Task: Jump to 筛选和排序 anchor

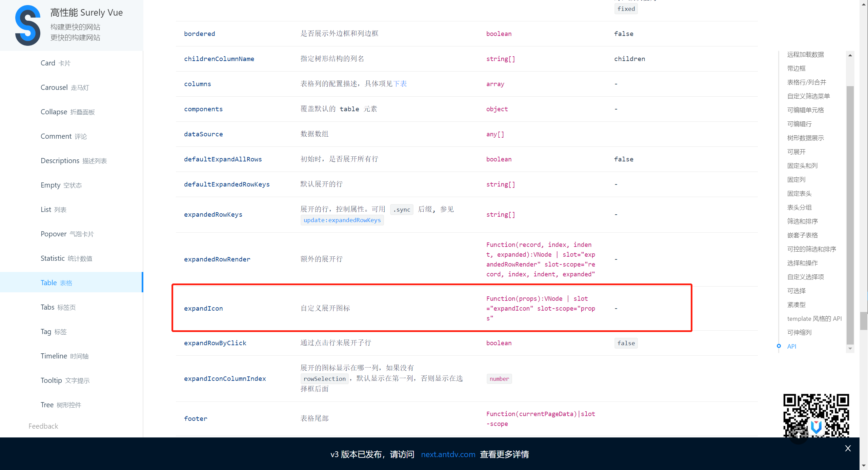Action: point(802,221)
